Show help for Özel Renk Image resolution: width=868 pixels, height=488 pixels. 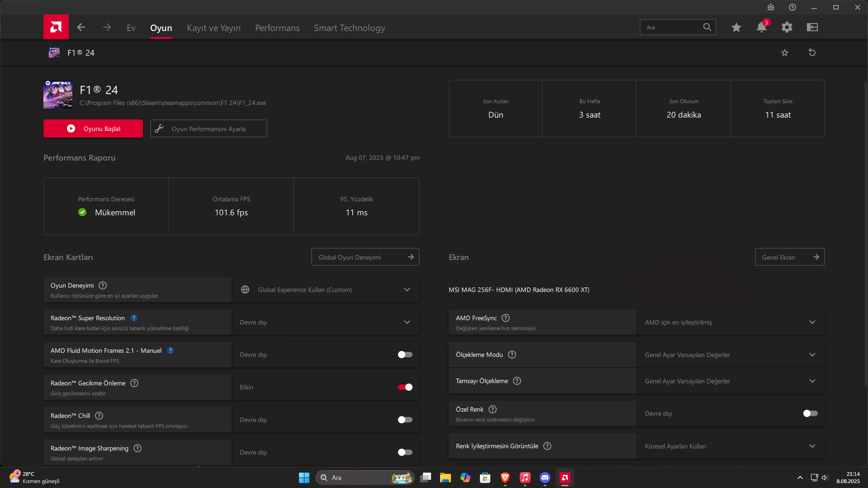(493, 409)
